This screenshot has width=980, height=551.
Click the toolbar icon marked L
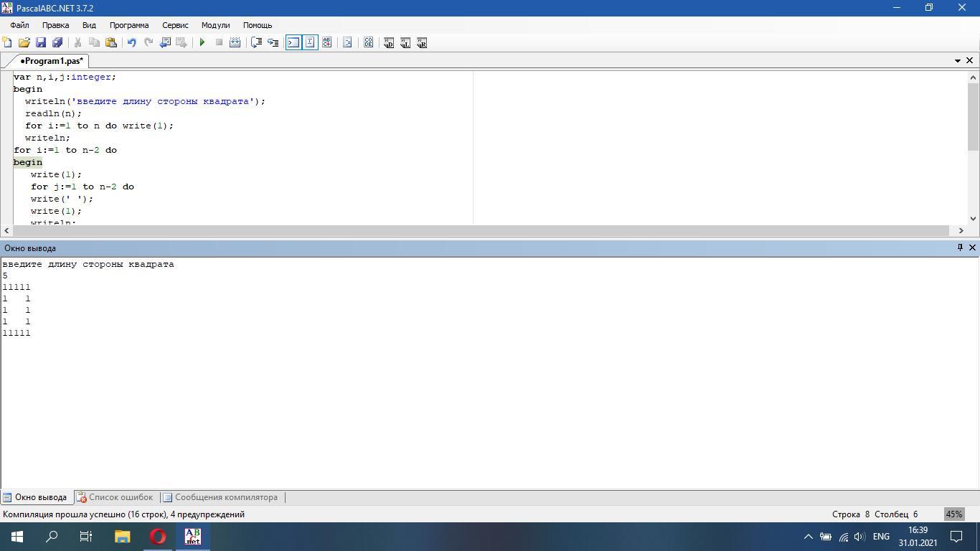[405, 42]
